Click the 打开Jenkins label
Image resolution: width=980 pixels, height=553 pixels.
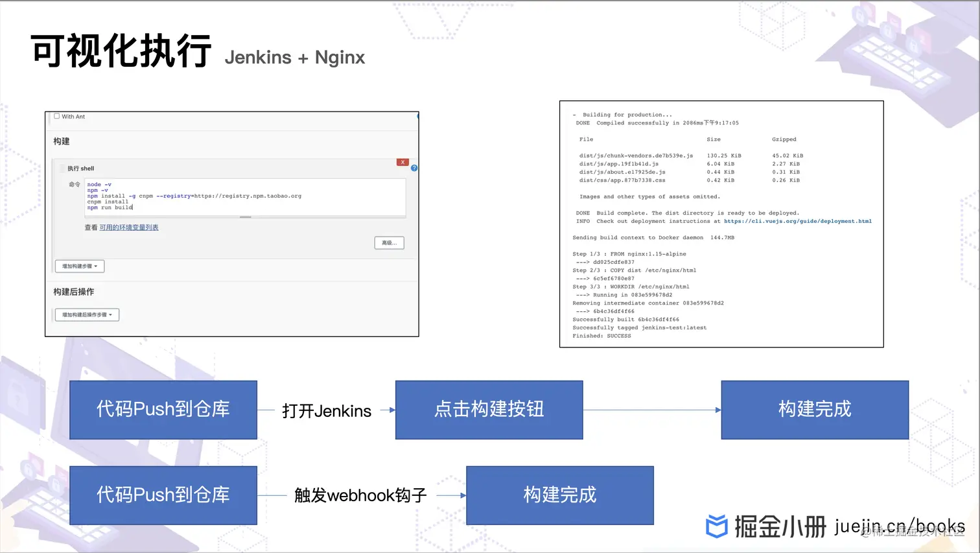click(x=327, y=411)
